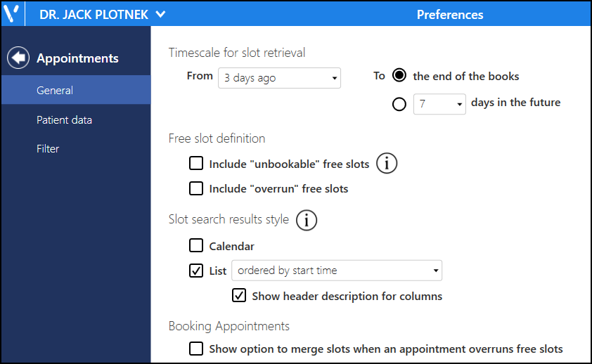Image resolution: width=592 pixels, height=364 pixels.
Task: Enable Include "overrun" free slots checkbox
Action: click(196, 188)
